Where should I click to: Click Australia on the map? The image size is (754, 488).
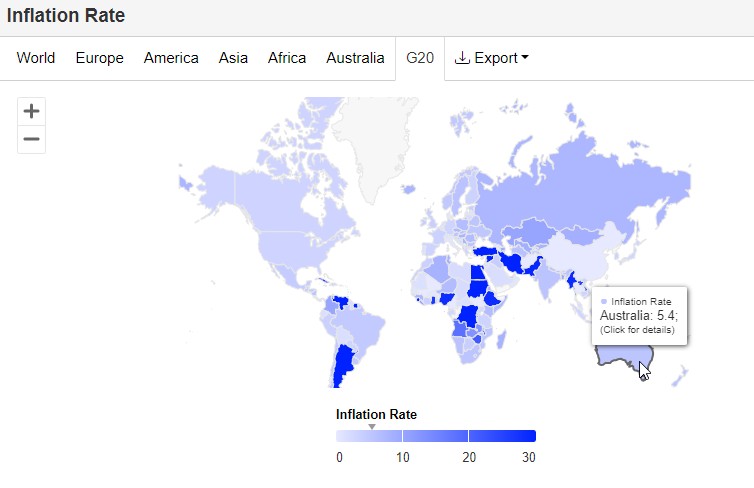pos(618,356)
